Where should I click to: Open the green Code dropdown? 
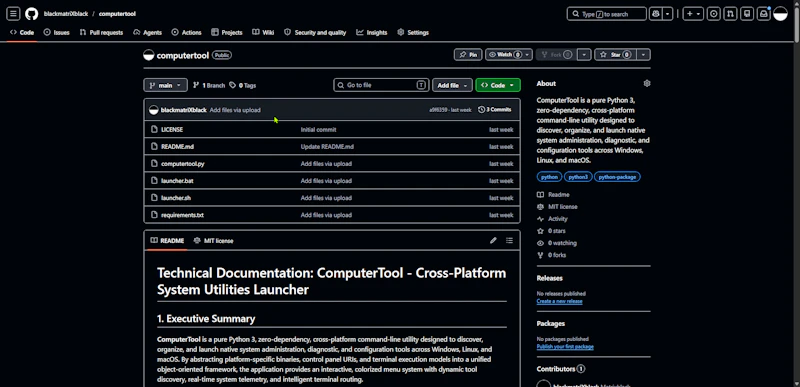(x=497, y=85)
